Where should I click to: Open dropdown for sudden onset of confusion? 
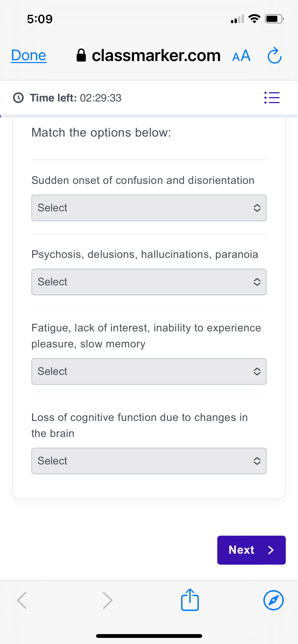149,208
